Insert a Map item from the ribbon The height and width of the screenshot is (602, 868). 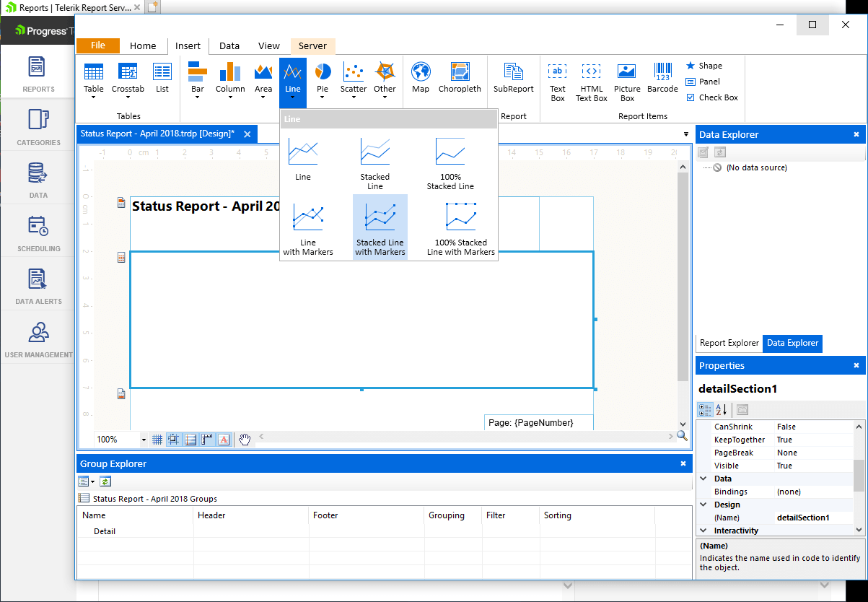point(421,78)
